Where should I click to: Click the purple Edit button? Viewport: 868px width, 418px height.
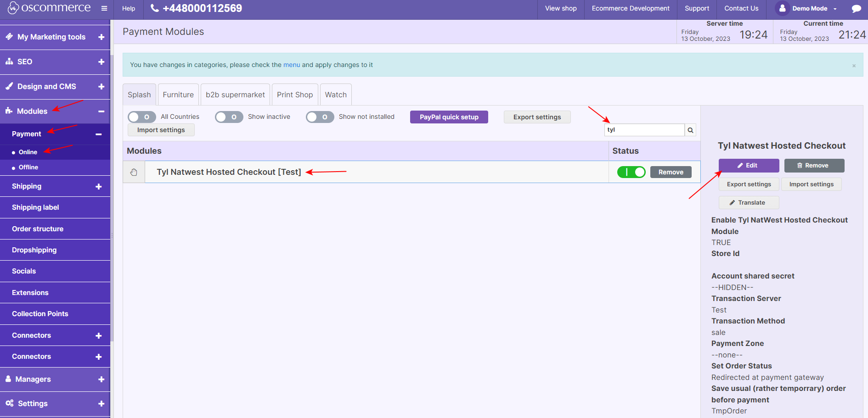point(749,166)
